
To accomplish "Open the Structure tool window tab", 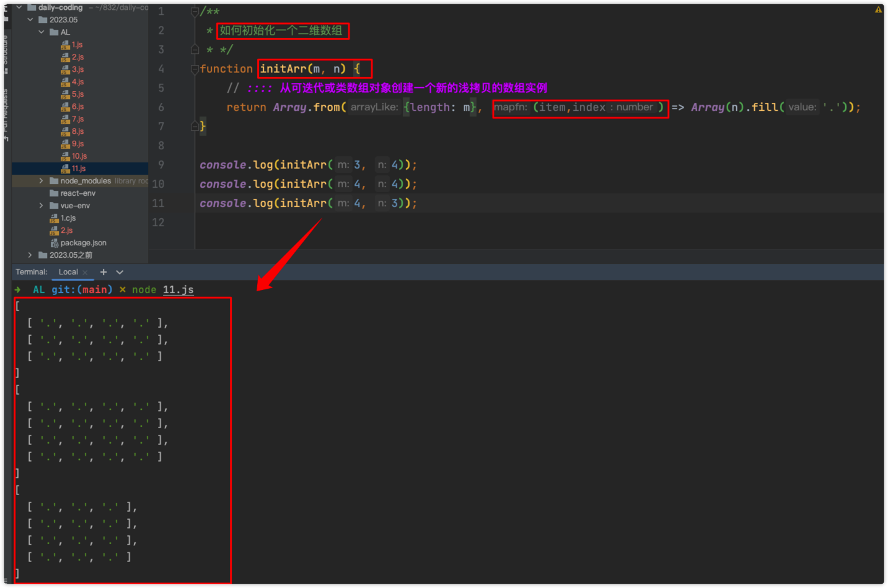I will pos(6,54).
